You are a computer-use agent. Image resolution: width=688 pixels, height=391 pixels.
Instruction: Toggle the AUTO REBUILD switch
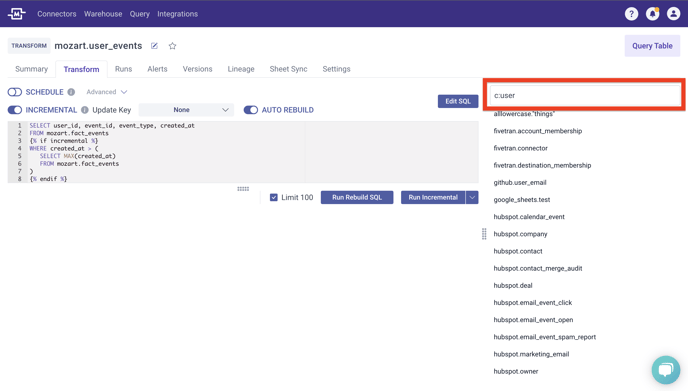(x=251, y=110)
